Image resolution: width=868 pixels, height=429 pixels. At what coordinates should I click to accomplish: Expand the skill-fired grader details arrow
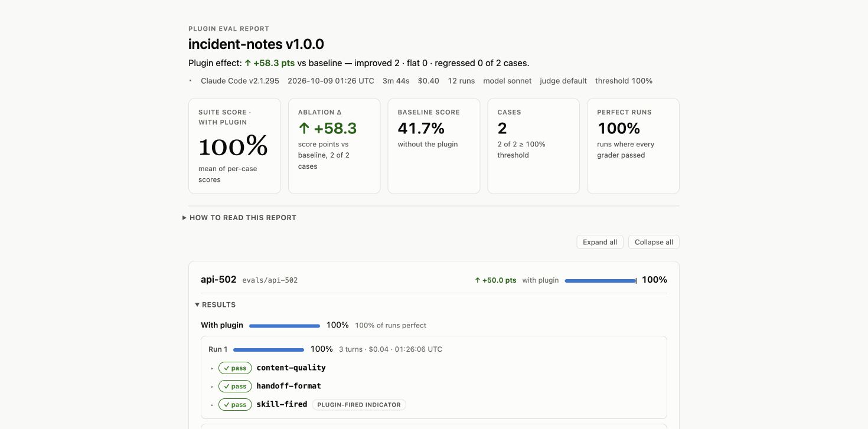click(212, 405)
